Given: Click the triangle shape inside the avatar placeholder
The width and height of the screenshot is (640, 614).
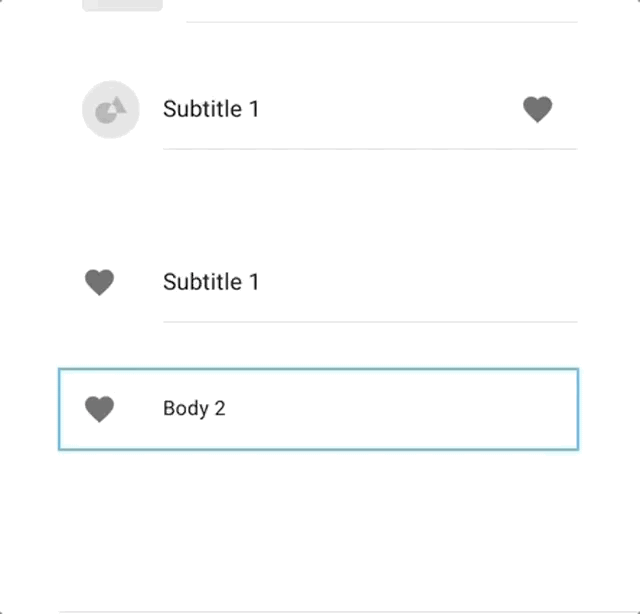Looking at the screenshot, I should coord(120,105).
